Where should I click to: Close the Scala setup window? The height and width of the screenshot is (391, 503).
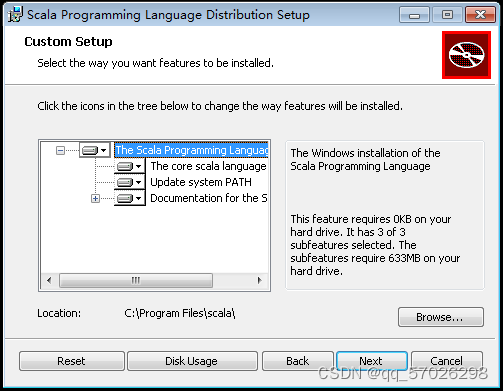click(x=480, y=15)
